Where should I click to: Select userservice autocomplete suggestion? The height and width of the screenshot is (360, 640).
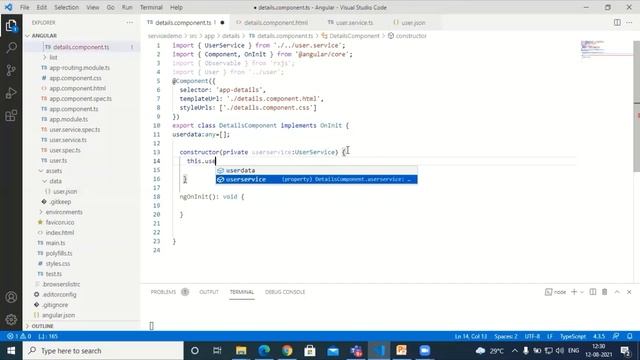[x=316, y=179]
